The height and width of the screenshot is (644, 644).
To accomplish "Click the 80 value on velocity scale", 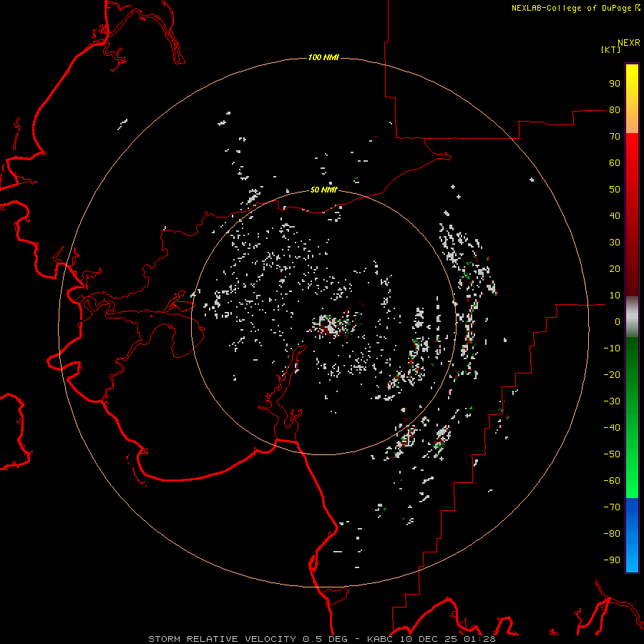I will 615,110.
